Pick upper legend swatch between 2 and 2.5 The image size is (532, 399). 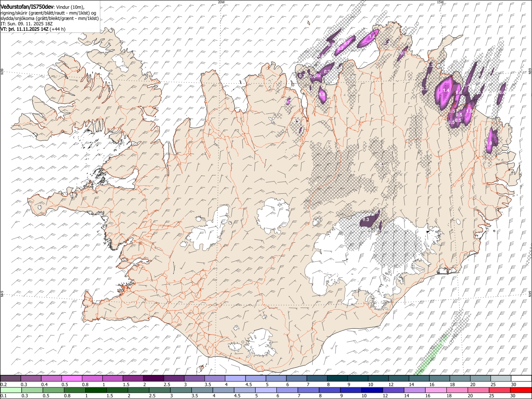tap(153, 379)
